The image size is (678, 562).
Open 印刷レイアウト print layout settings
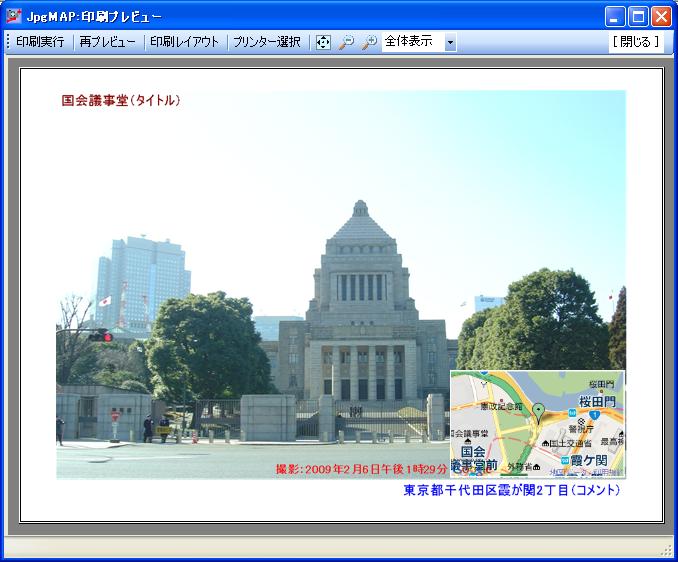(184, 42)
